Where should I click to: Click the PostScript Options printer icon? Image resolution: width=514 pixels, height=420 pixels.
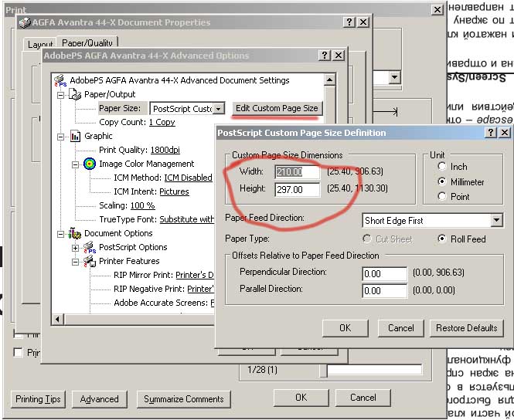(x=90, y=248)
